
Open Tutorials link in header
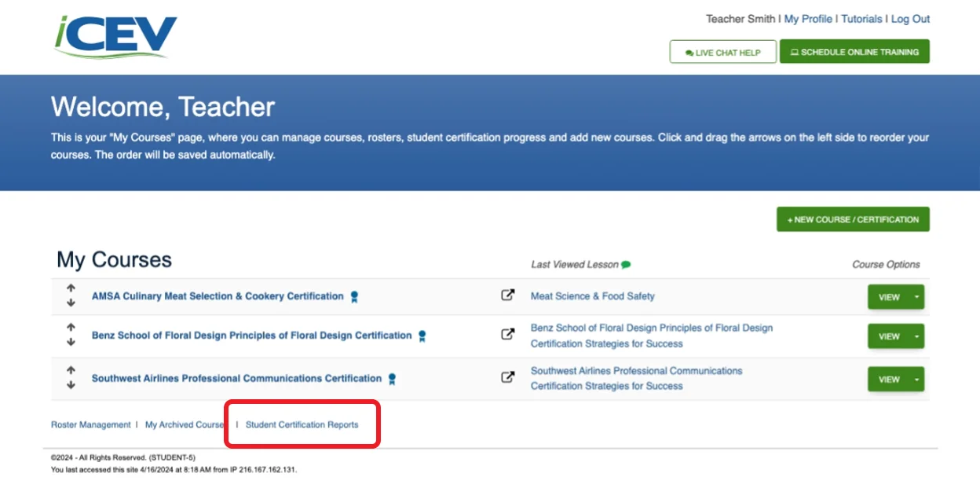[x=861, y=19]
